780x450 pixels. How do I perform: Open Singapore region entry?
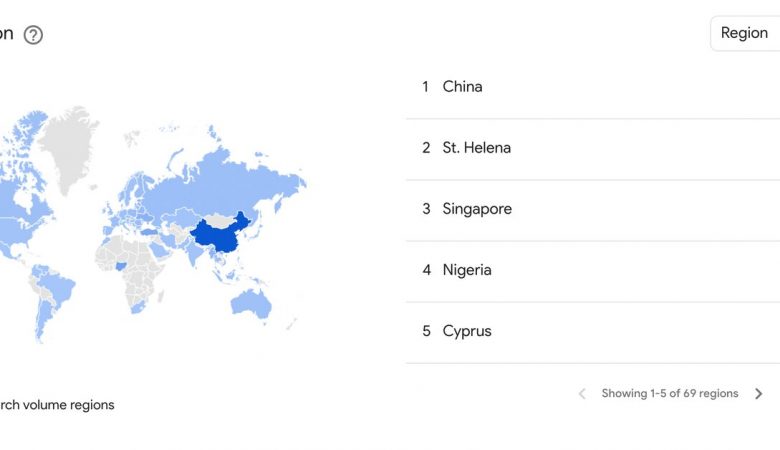click(592, 209)
